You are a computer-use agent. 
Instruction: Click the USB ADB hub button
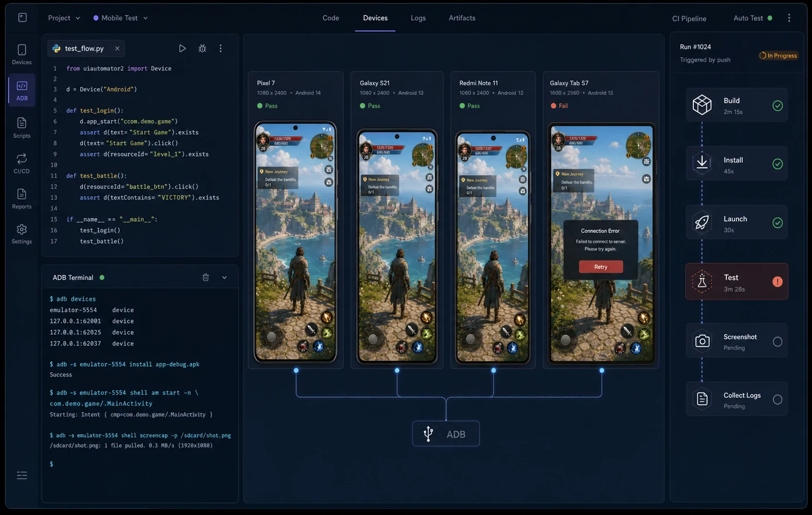pyautogui.click(x=446, y=434)
